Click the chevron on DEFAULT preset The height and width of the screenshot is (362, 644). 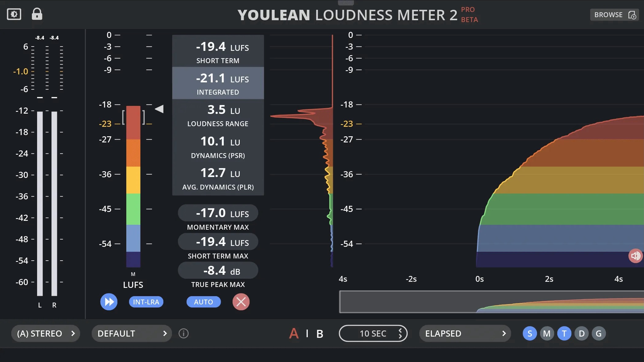click(165, 333)
